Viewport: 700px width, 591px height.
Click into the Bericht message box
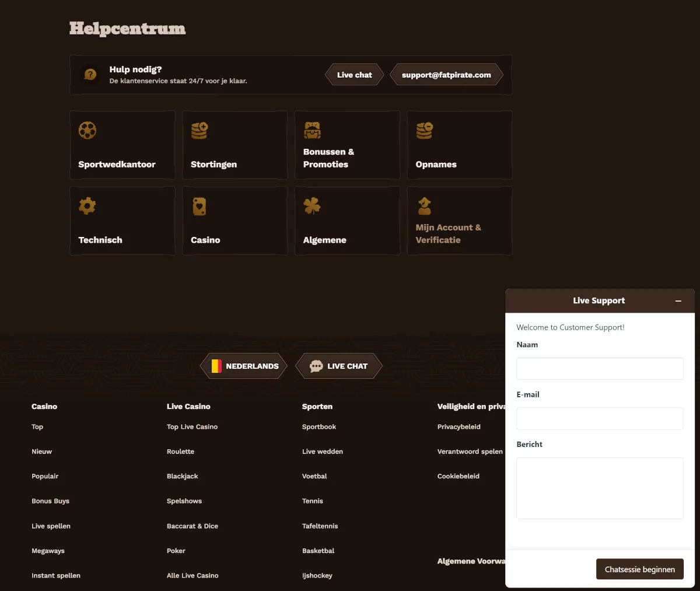(x=600, y=488)
